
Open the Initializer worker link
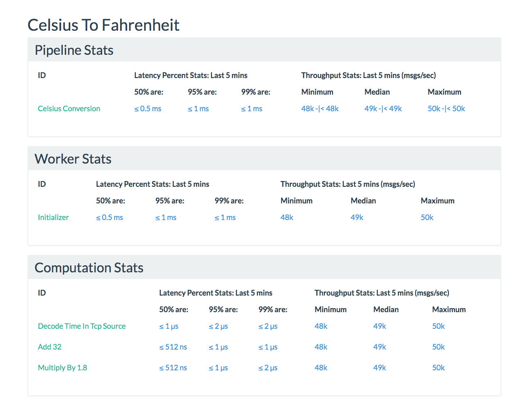pos(53,218)
